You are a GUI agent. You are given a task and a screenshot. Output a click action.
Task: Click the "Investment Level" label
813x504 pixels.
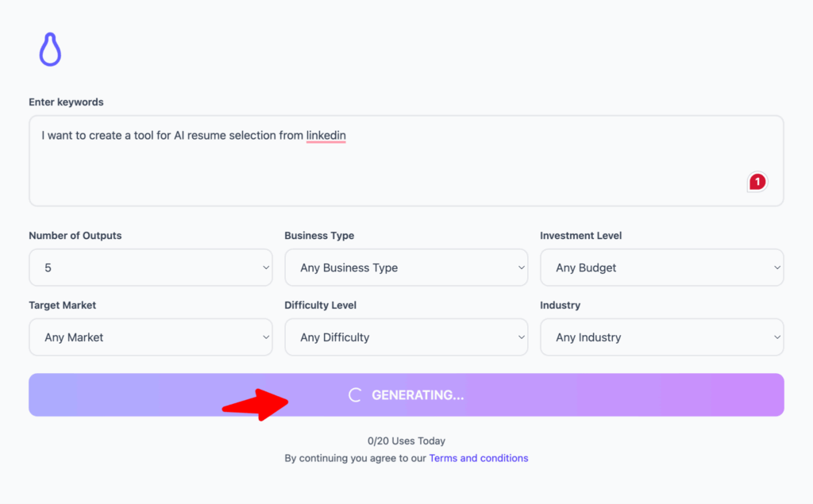pos(580,236)
